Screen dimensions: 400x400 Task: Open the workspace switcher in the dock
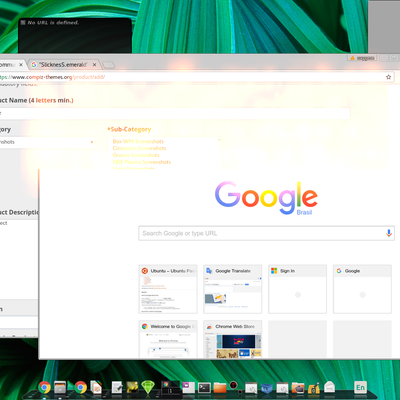pos(170,388)
